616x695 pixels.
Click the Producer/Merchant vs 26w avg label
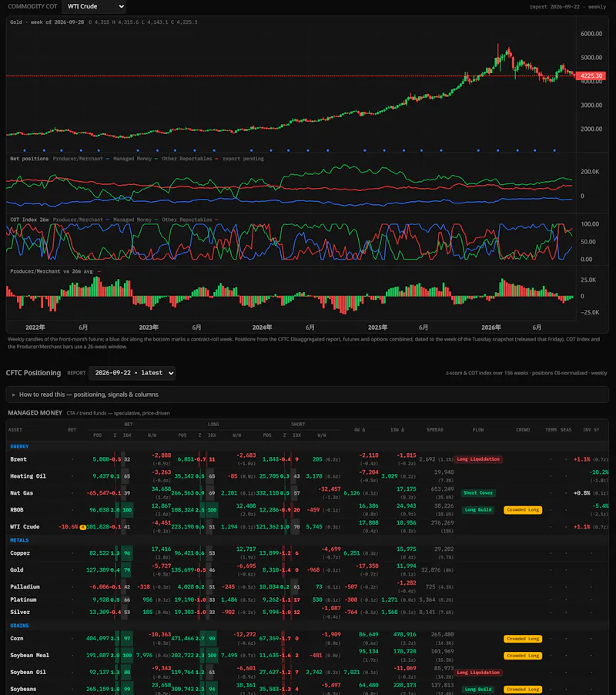[52, 271]
